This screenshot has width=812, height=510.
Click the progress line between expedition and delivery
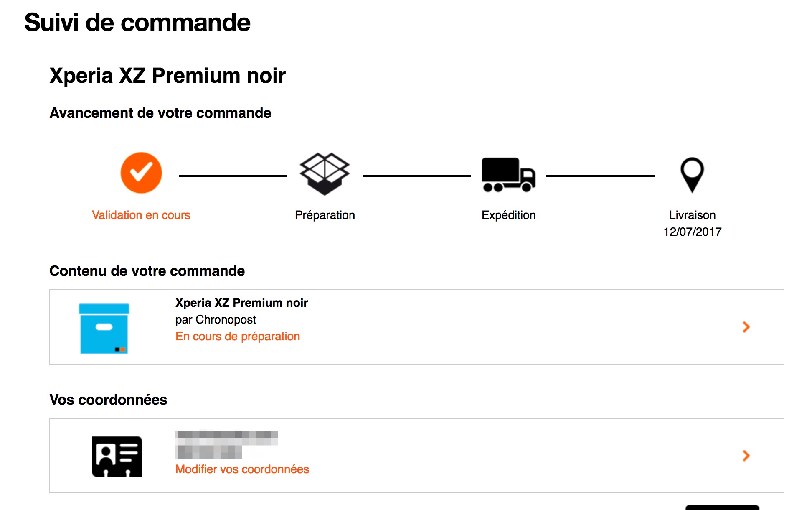(x=600, y=176)
